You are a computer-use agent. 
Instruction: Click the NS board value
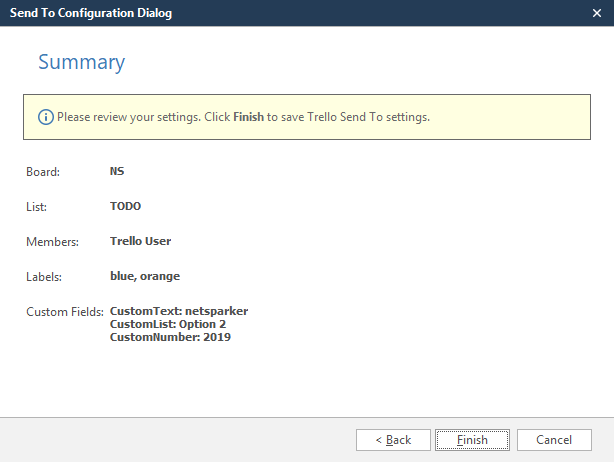pos(117,171)
